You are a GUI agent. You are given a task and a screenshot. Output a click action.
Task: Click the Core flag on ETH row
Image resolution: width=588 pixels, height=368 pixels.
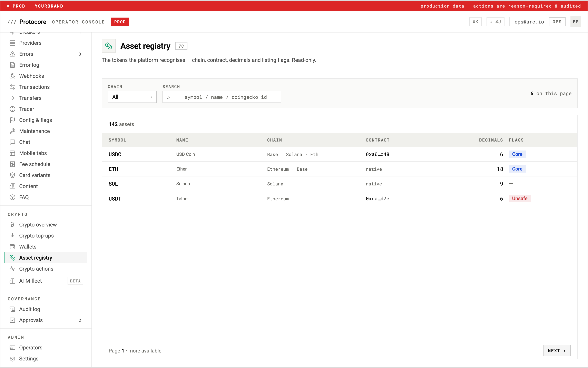point(517,169)
